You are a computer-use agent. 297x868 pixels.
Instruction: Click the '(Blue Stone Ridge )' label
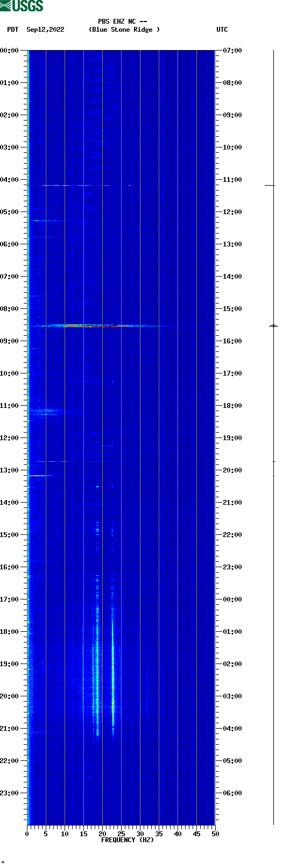click(124, 30)
